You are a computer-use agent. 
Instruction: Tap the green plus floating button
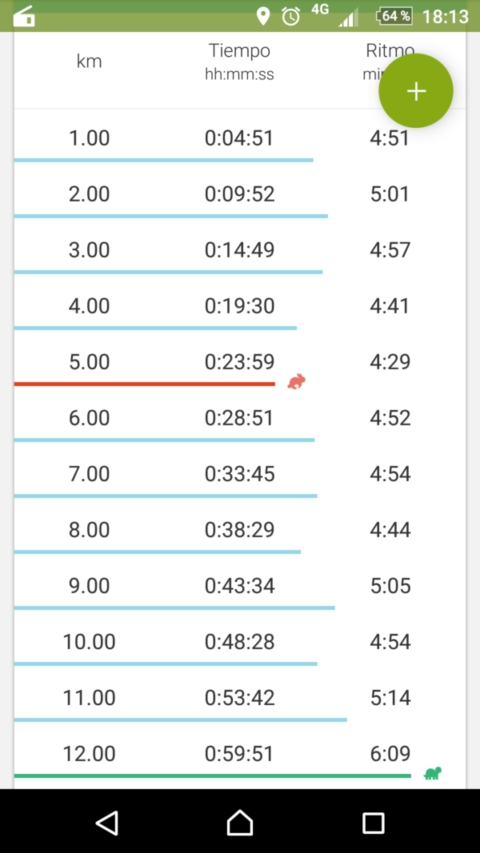coord(416,91)
